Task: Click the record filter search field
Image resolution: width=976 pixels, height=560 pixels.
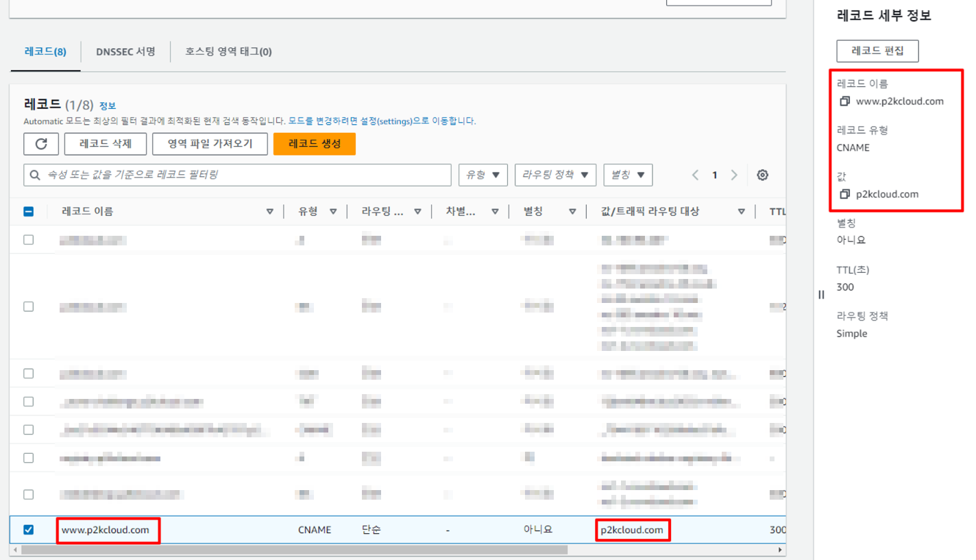Action: (x=237, y=175)
